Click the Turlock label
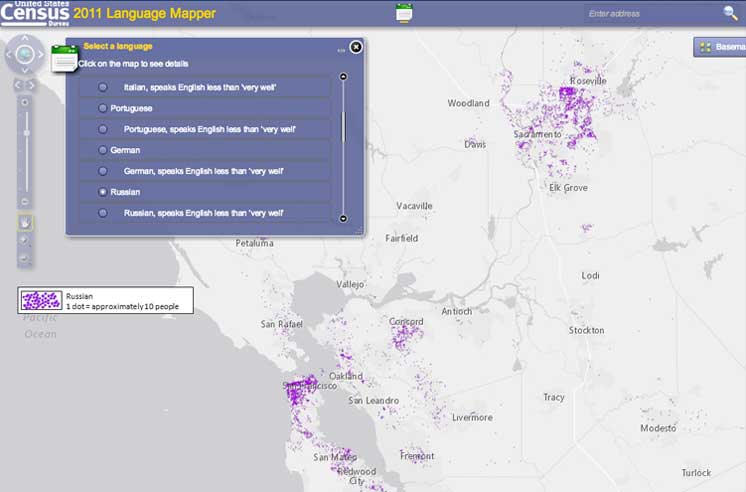The height and width of the screenshot is (492, 746). point(697,472)
